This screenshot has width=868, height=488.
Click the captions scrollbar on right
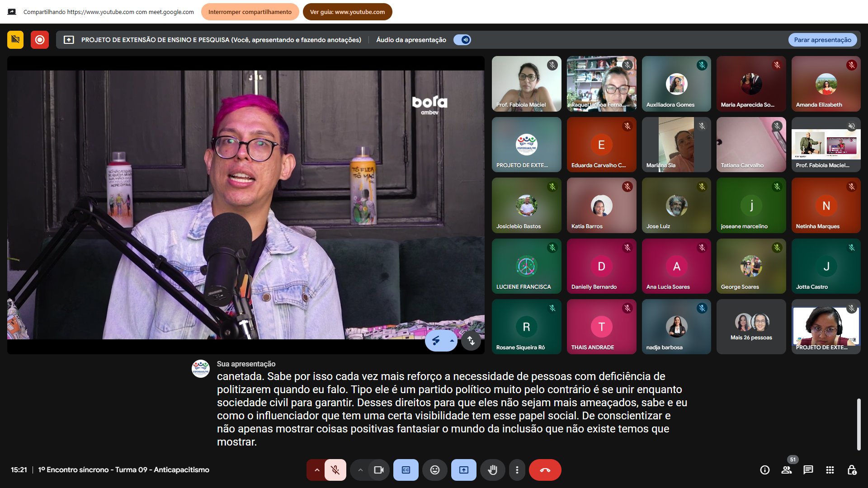point(859,424)
